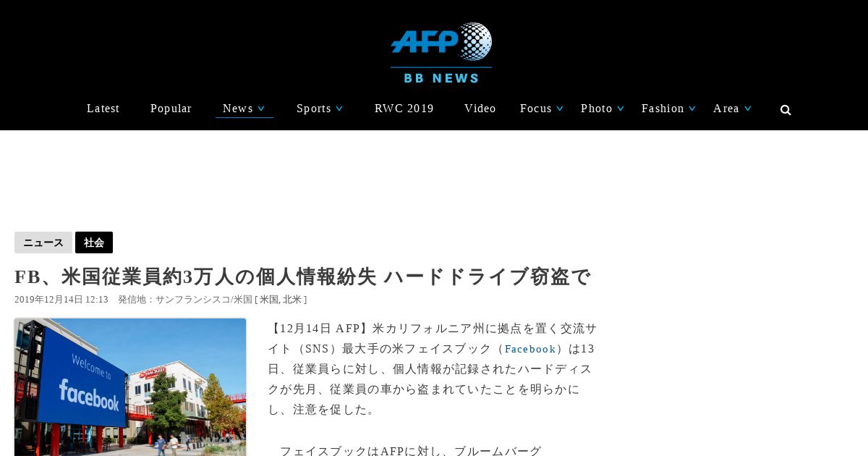868x456 pixels.
Task: Click the 米国 region link
Action: (x=268, y=300)
